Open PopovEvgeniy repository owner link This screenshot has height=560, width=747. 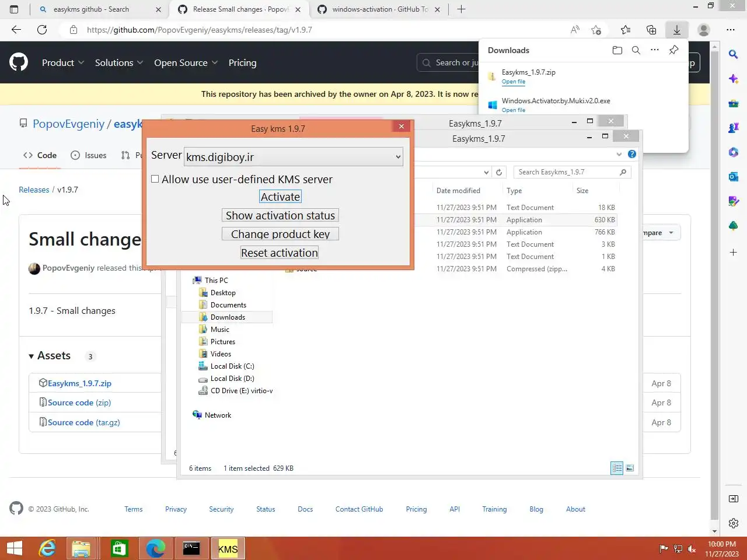point(68,124)
